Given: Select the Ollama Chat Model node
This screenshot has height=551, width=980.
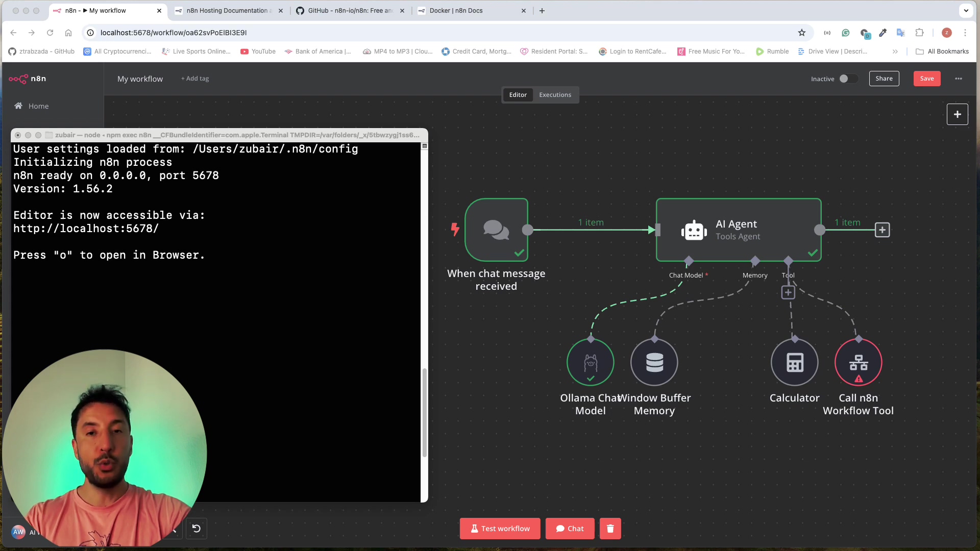Looking at the screenshot, I should click(x=590, y=362).
